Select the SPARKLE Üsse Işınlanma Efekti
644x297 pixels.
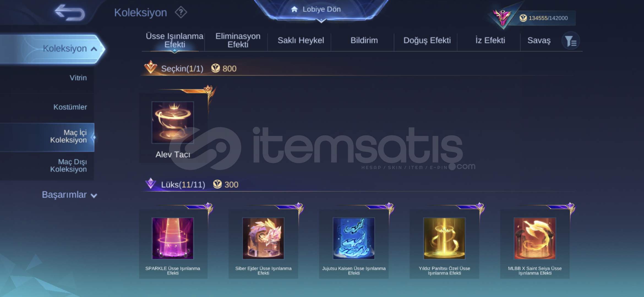pyautogui.click(x=173, y=238)
